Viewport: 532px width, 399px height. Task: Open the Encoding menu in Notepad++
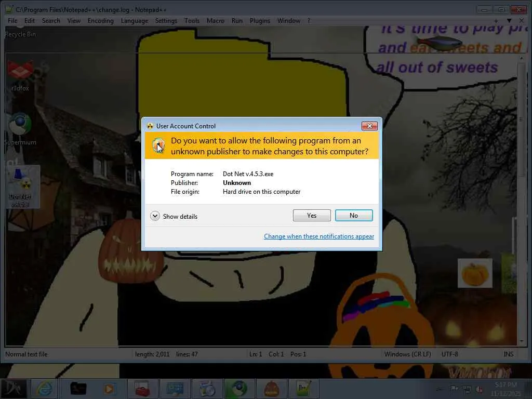tap(100, 21)
